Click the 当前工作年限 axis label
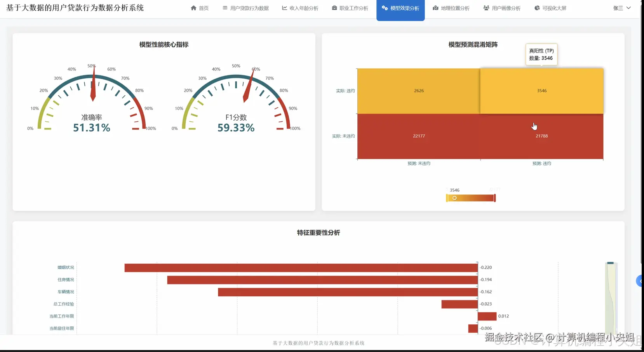Image resolution: width=644 pixels, height=352 pixels. pyautogui.click(x=61, y=316)
